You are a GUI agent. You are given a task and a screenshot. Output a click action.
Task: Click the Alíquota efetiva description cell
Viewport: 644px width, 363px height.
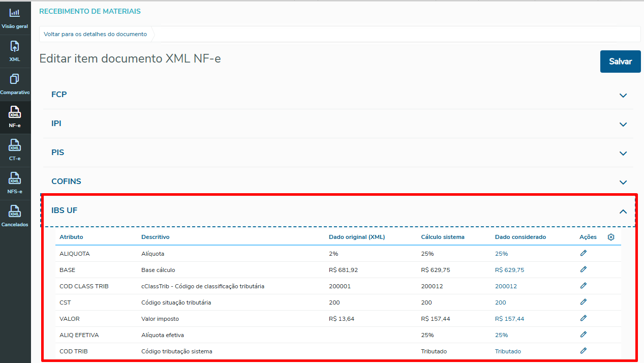click(x=163, y=335)
